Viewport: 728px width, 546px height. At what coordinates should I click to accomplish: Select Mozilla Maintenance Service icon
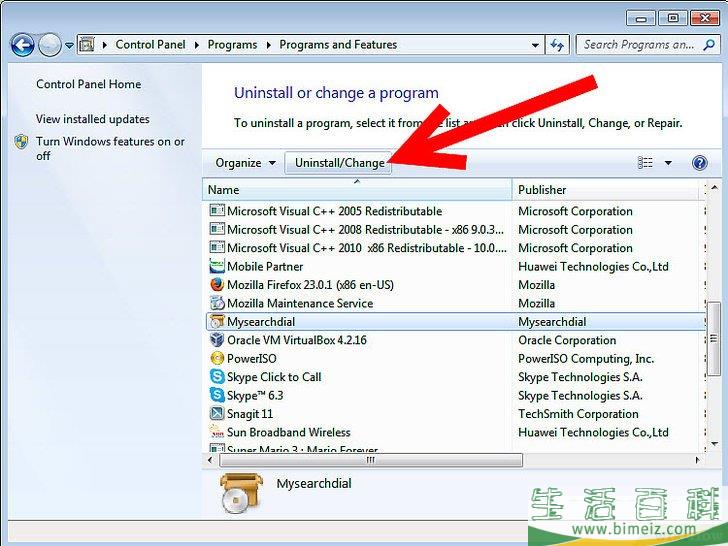(217, 303)
